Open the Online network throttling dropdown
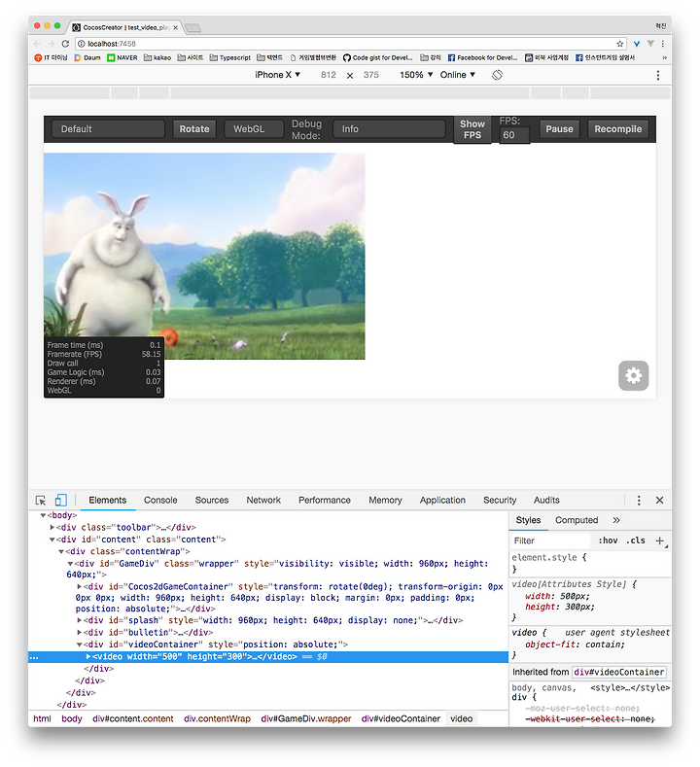700x767 pixels. (457, 75)
